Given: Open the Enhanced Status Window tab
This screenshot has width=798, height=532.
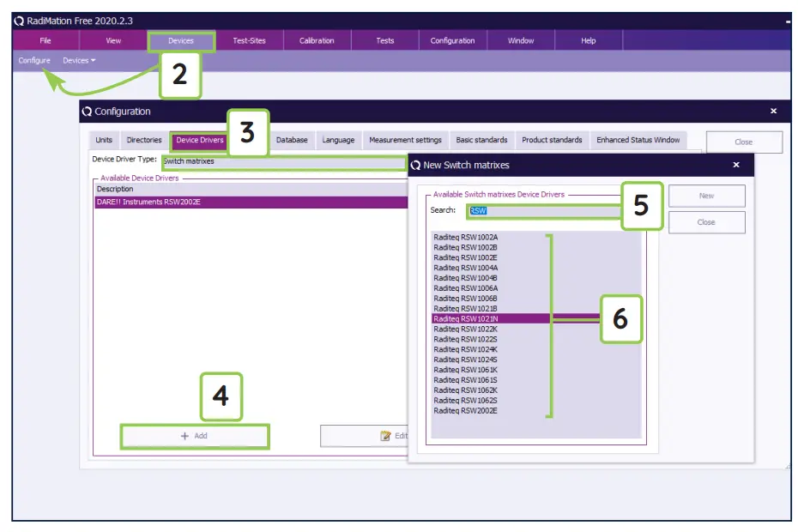Looking at the screenshot, I should [638, 140].
